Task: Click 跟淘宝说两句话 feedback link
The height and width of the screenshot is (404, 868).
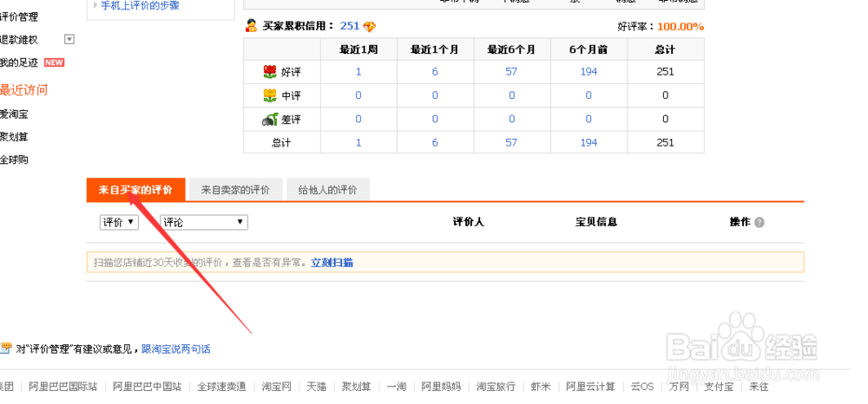Action: click(176, 349)
